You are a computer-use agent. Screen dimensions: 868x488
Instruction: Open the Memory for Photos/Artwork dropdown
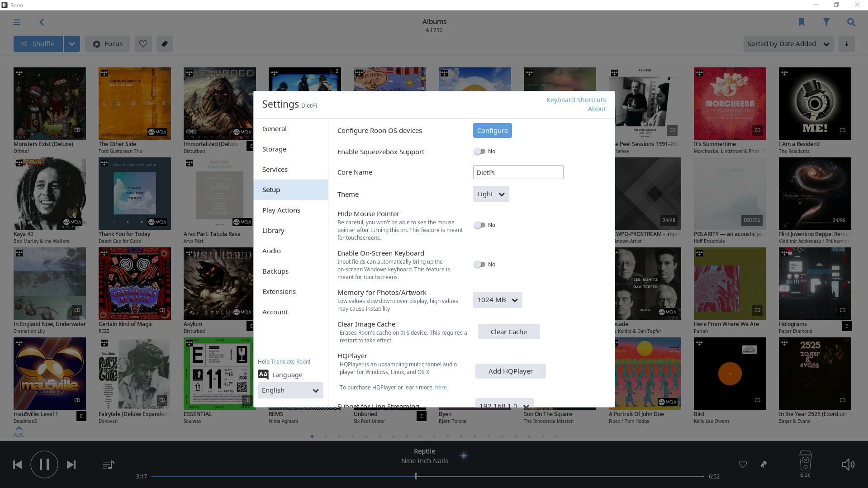tap(498, 300)
